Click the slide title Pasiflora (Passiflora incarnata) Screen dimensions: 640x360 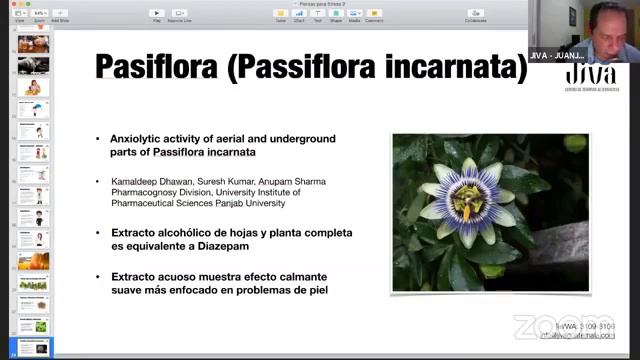point(311,67)
